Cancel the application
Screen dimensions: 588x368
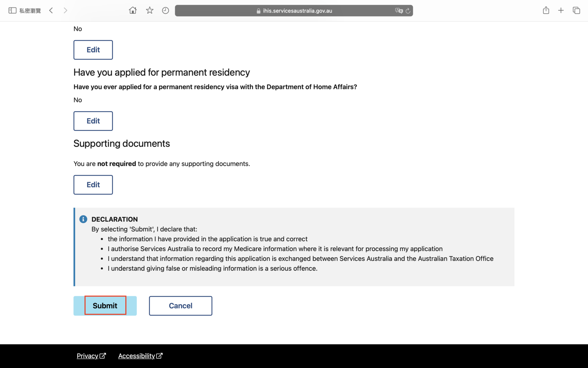(x=180, y=305)
